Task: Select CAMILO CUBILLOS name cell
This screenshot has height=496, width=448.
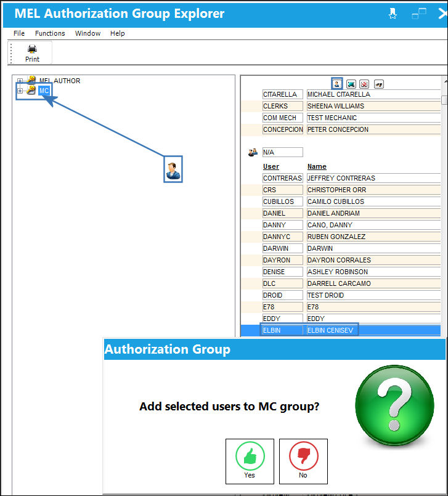Action: click(x=373, y=201)
